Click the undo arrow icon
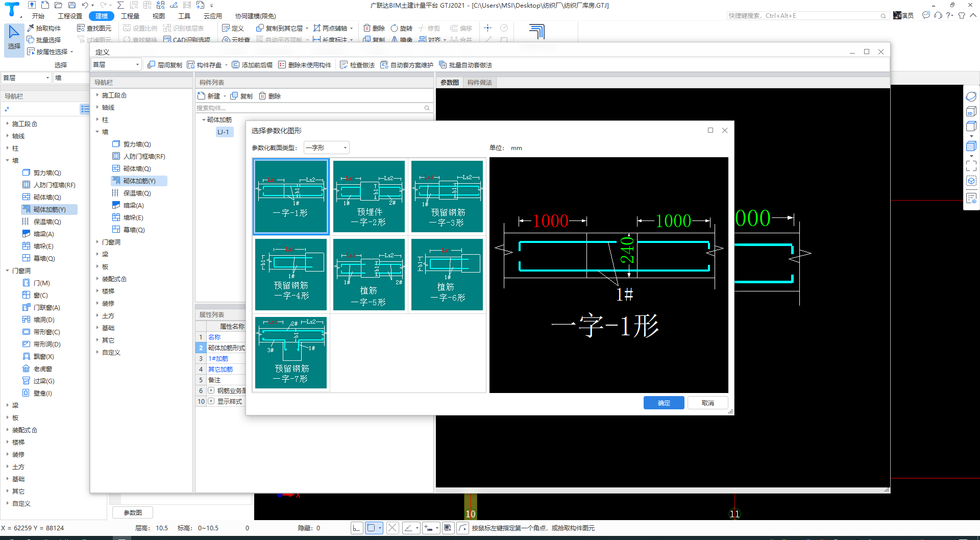 [85, 5]
